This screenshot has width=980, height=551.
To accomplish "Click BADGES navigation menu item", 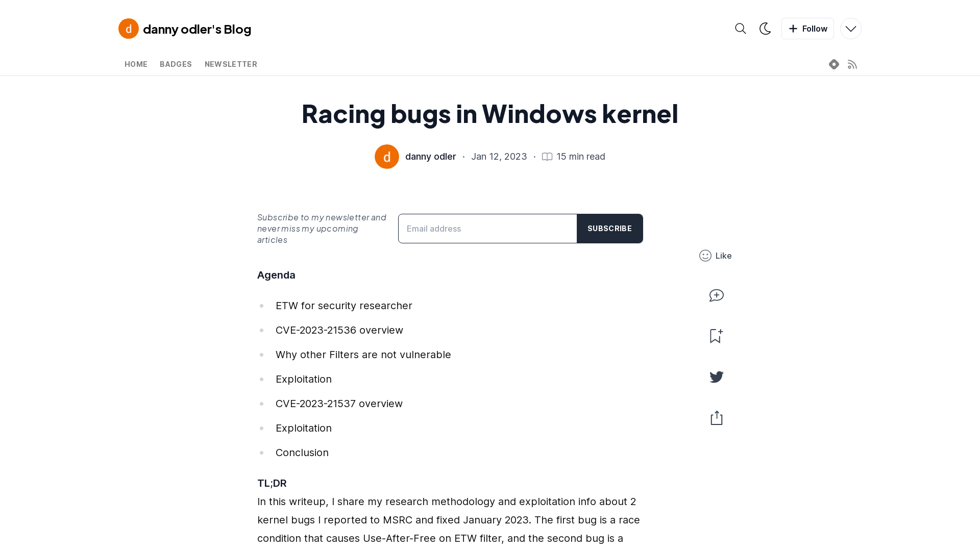I will coord(176,64).
